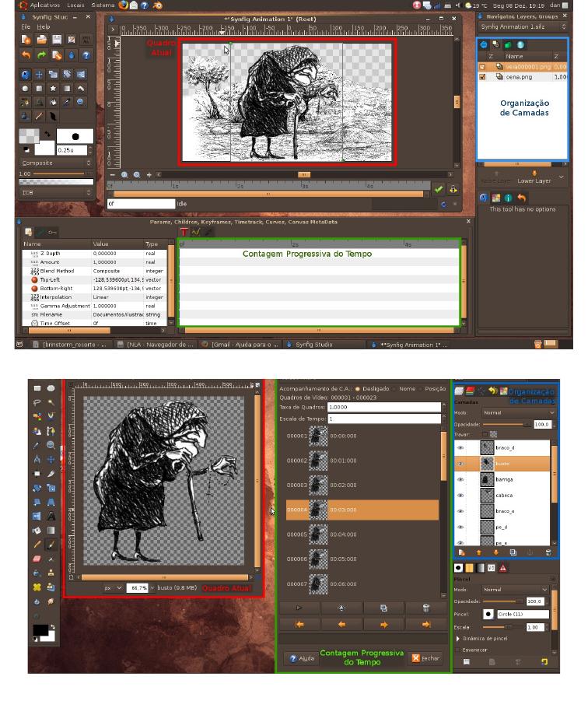Open a file with Synfig's folder icon
This screenshot has height=715, width=588.
click(41, 40)
